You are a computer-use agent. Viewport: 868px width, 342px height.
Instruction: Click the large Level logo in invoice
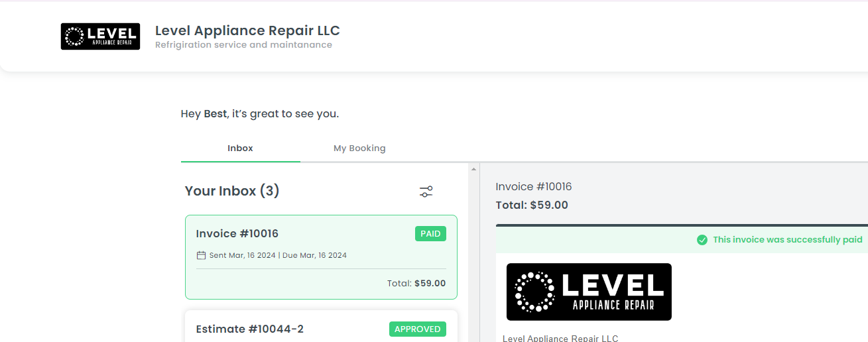pos(589,292)
